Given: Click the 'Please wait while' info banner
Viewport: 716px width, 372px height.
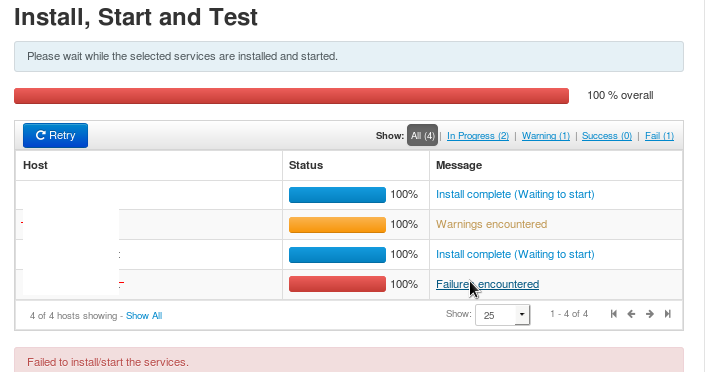Looking at the screenshot, I should (349, 57).
